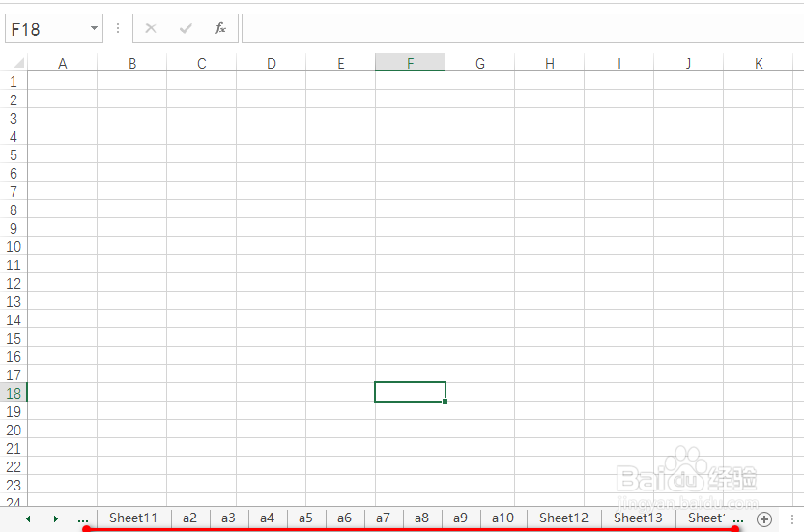Screen dimensions: 804x532
Task: Click the Select All corner triangle
Action: pyautogui.click(x=18, y=63)
